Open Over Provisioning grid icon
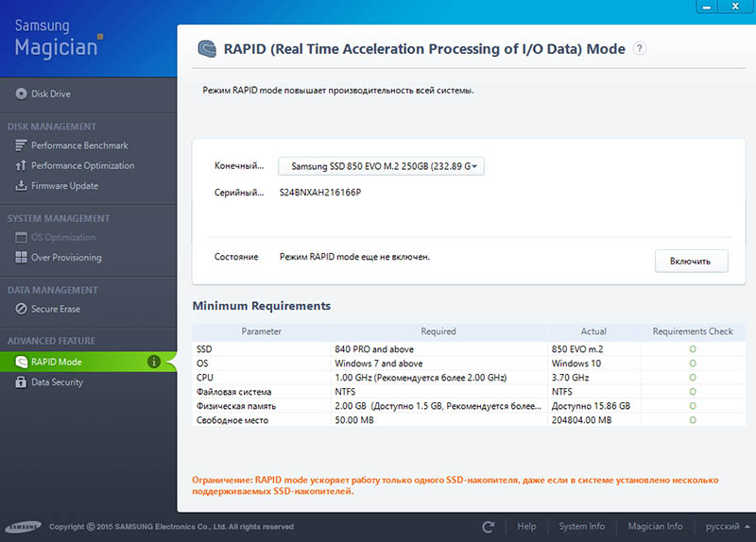Viewport: 756px width, 542px height. pyautogui.click(x=21, y=257)
